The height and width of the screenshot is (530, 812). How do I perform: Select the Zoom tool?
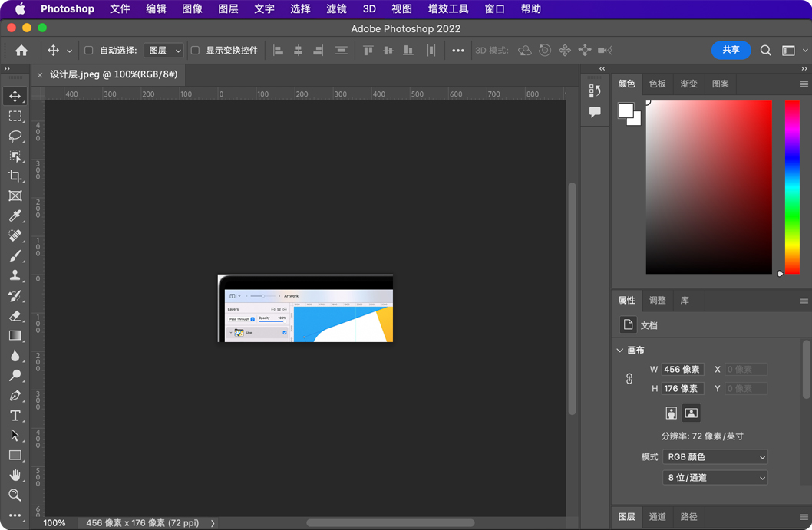pos(15,495)
